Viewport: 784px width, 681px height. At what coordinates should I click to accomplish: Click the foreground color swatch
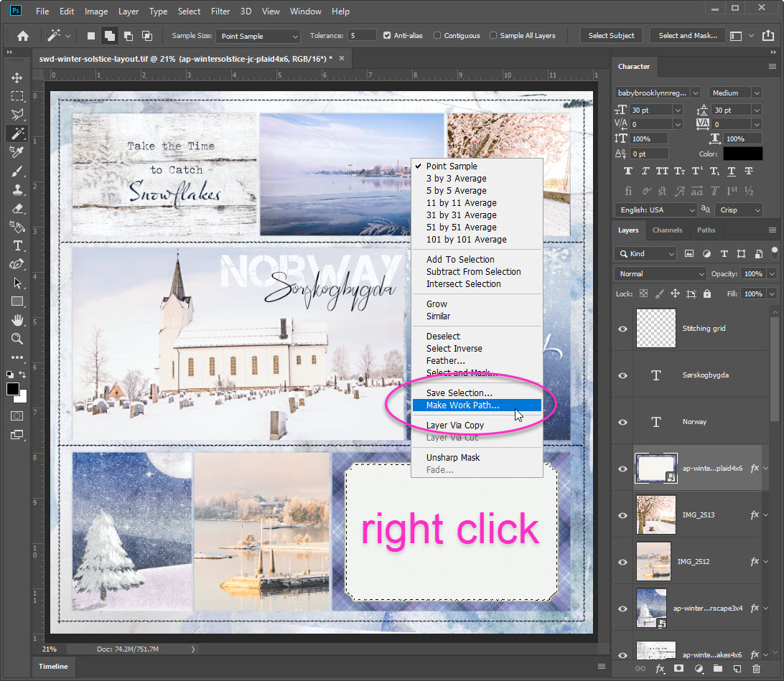[x=12, y=389]
